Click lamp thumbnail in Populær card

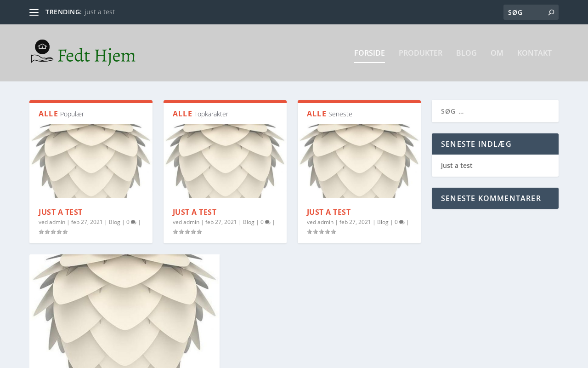coord(91,161)
